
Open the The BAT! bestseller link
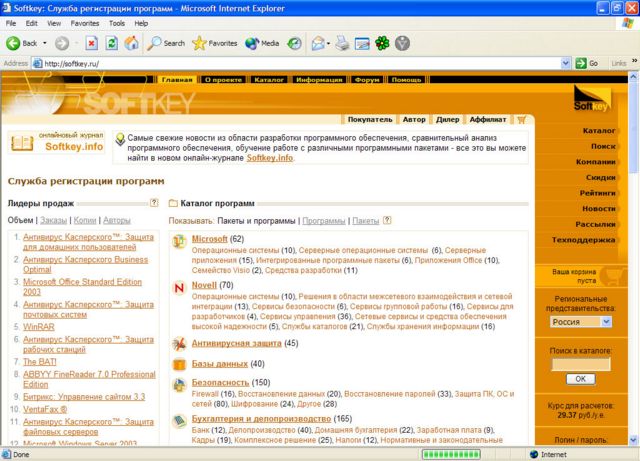click(40, 361)
